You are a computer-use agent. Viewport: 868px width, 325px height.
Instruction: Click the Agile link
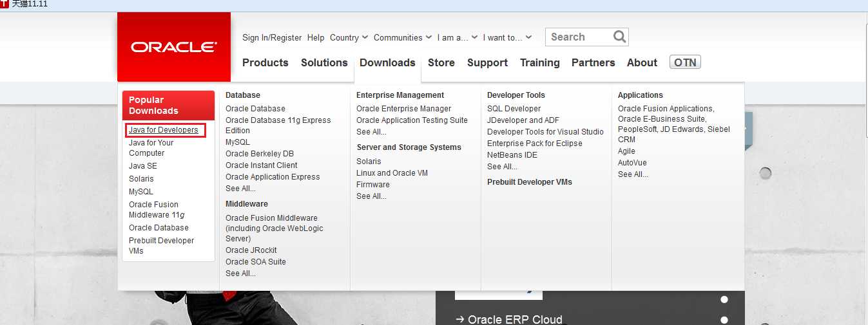coord(626,151)
